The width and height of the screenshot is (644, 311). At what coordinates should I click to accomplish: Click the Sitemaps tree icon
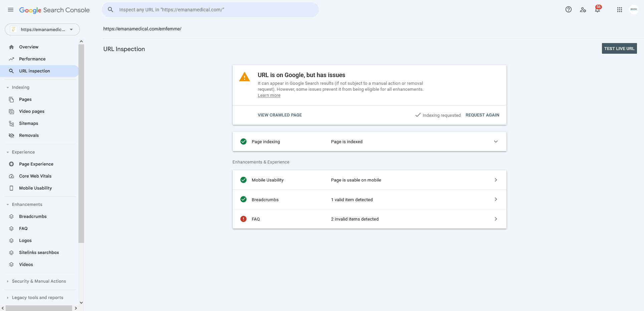[x=11, y=123]
